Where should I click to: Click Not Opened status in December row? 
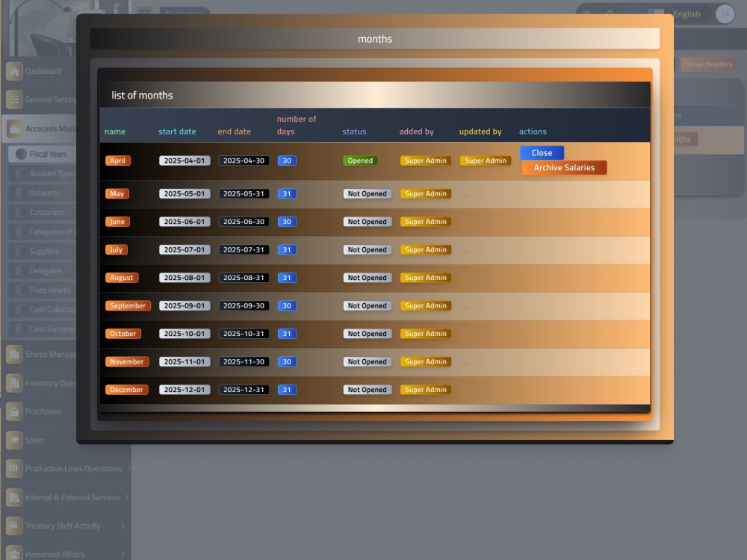(x=368, y=390)
